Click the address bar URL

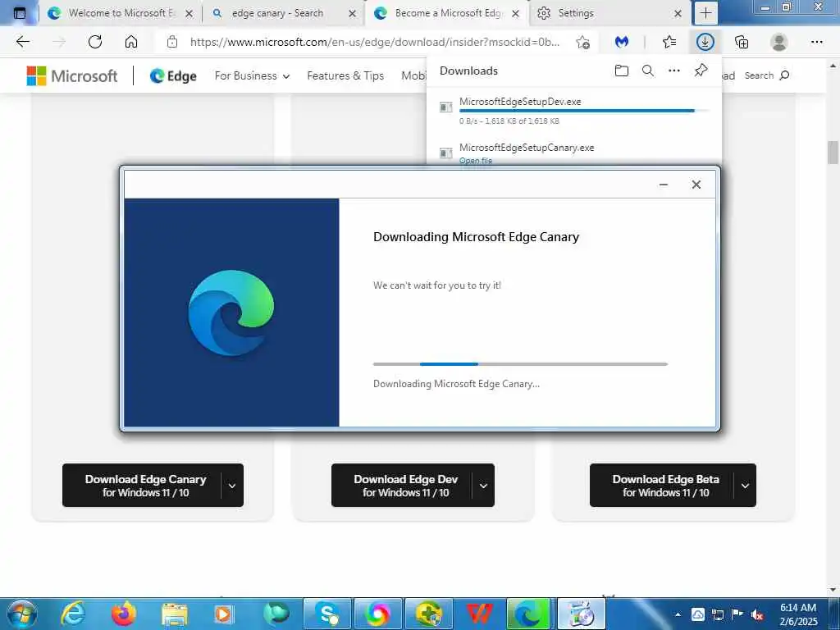click(374, 42)
